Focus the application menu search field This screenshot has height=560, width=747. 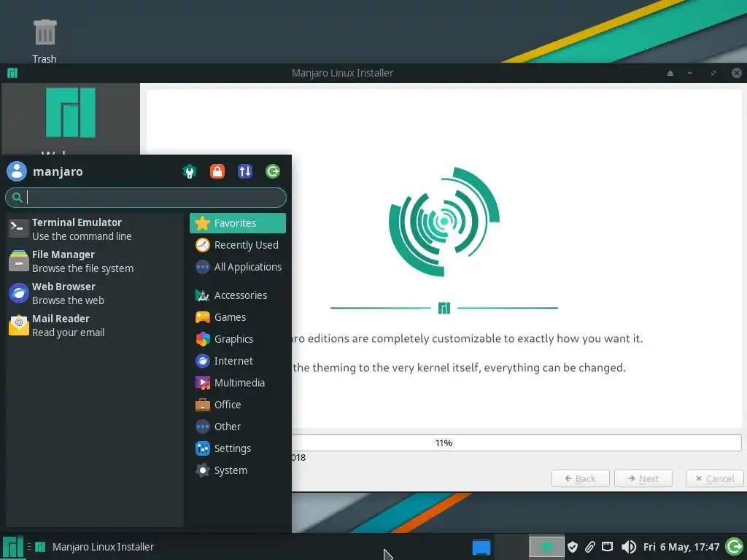point(146,198)
